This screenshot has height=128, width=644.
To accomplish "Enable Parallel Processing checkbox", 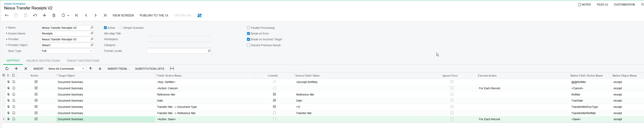I will [x=249, y=28].
